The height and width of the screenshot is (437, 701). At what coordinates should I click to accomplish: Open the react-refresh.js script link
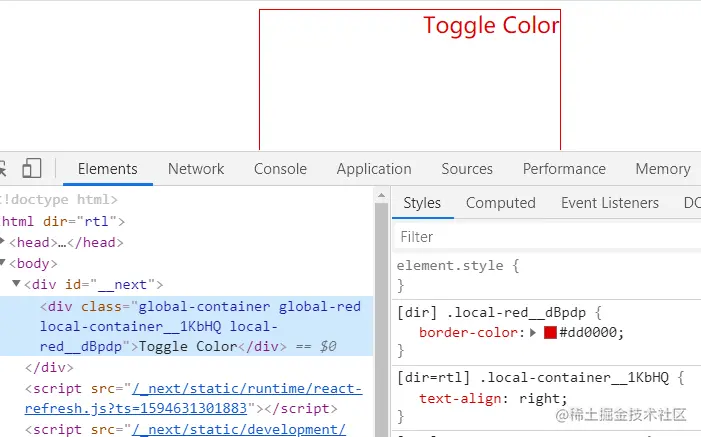(193, 398)
